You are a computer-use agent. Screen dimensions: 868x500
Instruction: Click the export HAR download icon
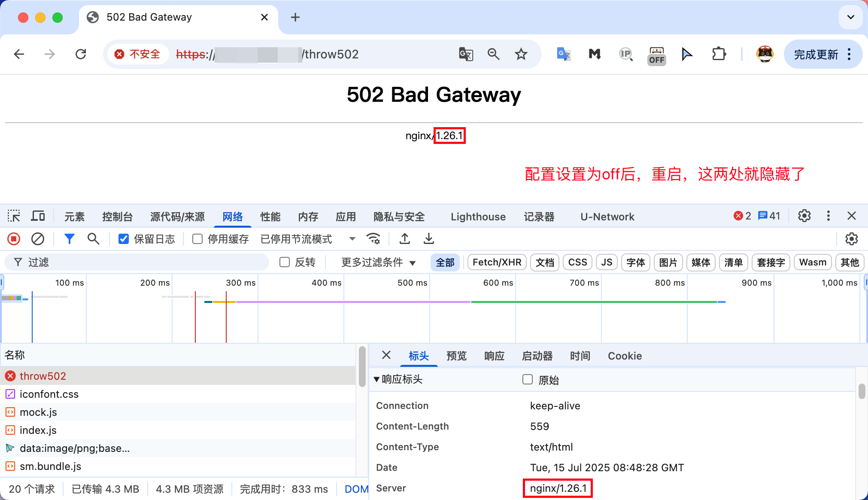tap(428, 239)
